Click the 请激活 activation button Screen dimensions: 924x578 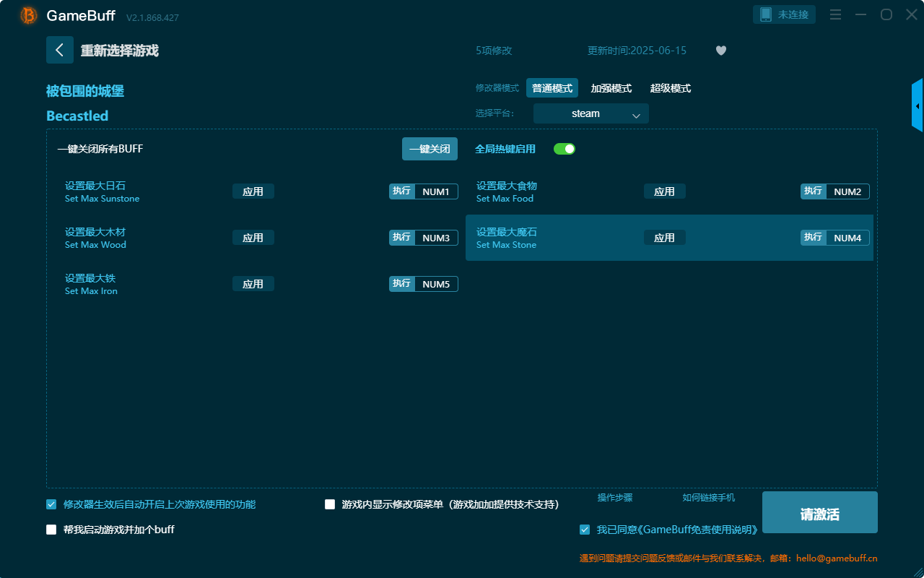click(x=819, y=512)
